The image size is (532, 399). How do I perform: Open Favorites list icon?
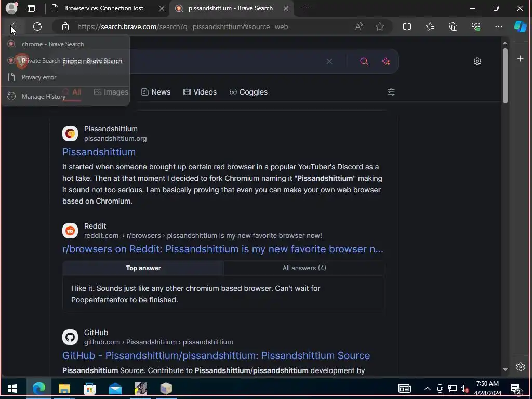430,26
